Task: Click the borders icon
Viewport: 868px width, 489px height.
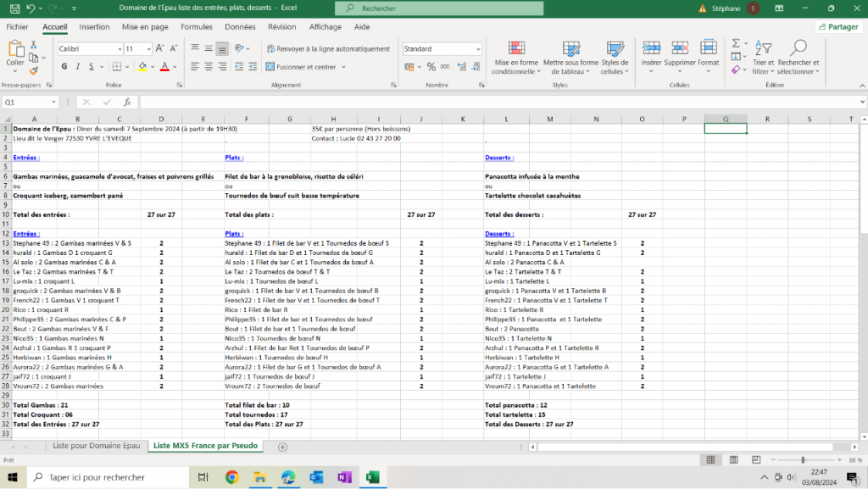Action: 117,66
